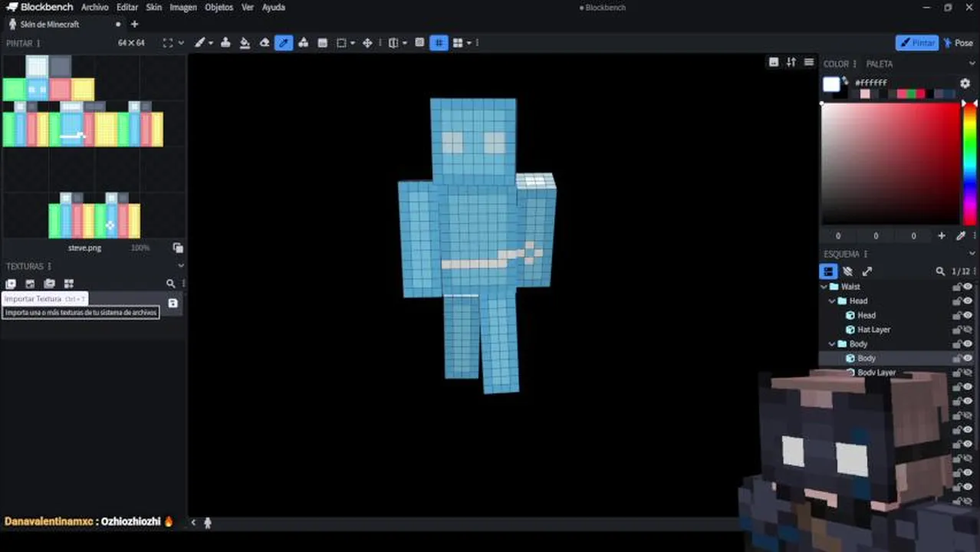
Task: Select the Body cube in outliner
Action: 867,359
